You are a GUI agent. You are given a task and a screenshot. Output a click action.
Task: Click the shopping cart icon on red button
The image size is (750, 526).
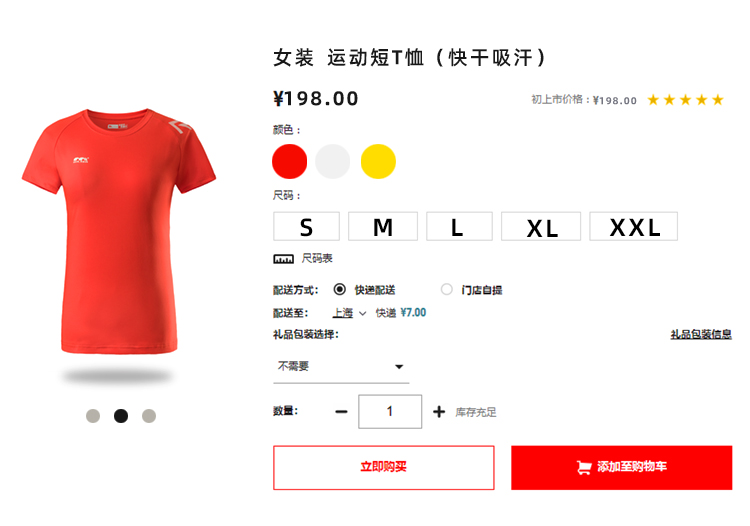pos(584,467)
